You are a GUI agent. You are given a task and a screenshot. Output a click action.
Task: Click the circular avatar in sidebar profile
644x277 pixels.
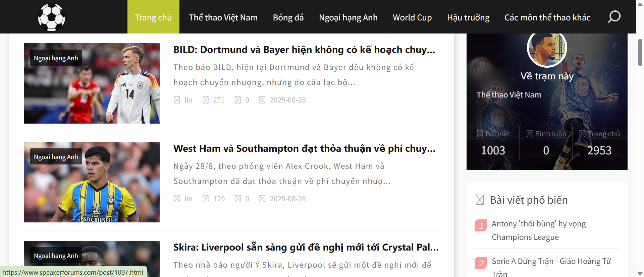pos(547,49)
